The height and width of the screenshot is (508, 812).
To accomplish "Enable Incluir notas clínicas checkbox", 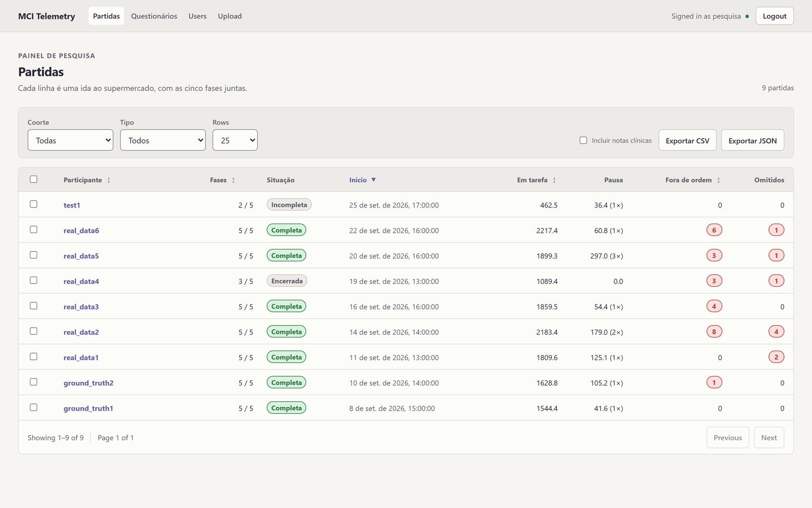I will [583, 140].
